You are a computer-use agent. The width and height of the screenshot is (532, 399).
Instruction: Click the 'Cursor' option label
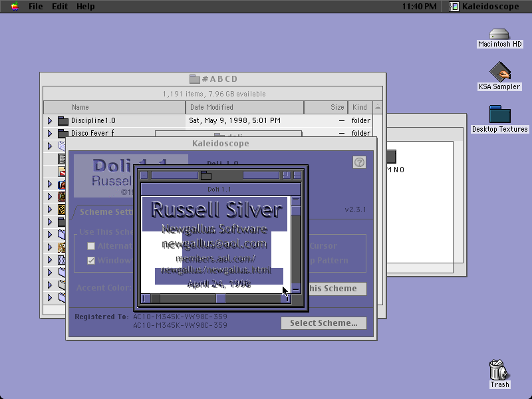coord(323,246)
